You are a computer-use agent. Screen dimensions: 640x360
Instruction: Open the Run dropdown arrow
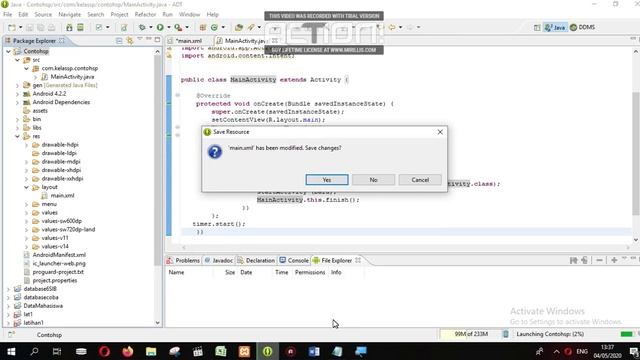click(x=169, y=27)
